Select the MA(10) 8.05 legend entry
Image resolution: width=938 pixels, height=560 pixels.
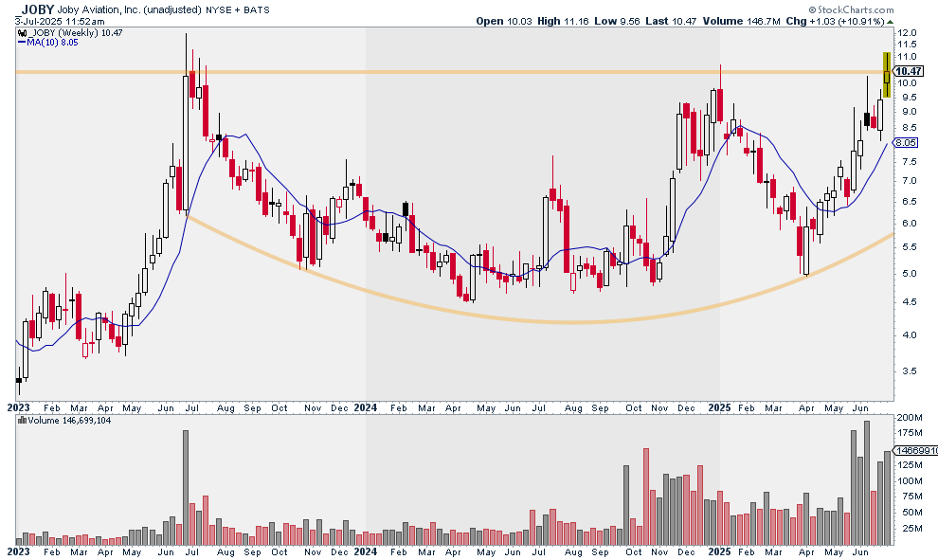[52, 43]
